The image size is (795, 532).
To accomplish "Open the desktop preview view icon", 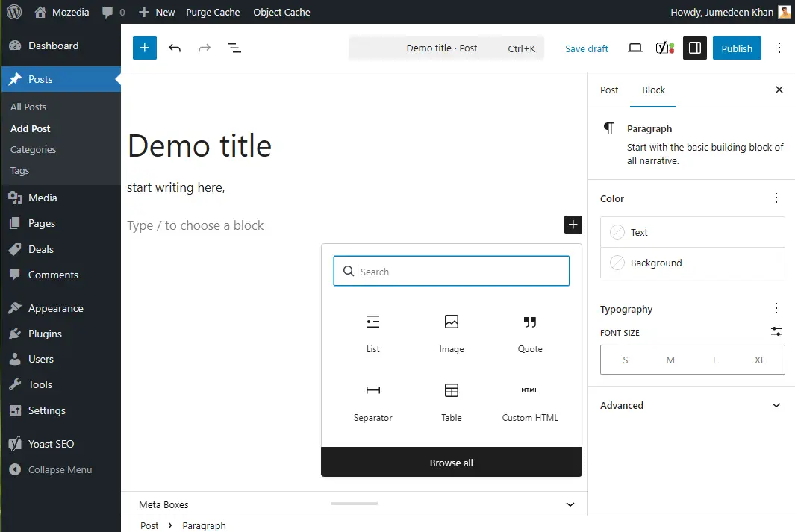I will (x=635, y=48).
